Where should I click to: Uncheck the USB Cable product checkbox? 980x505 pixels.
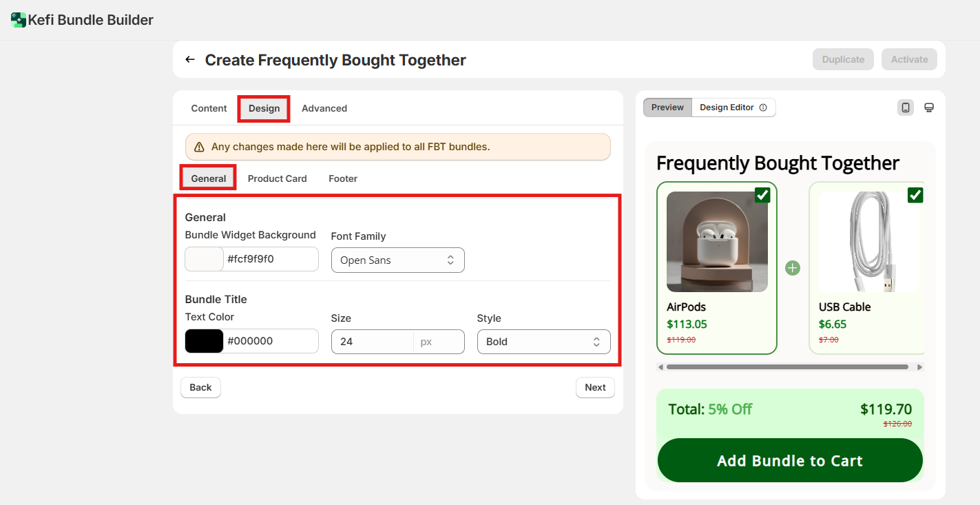tap(915, 195)
